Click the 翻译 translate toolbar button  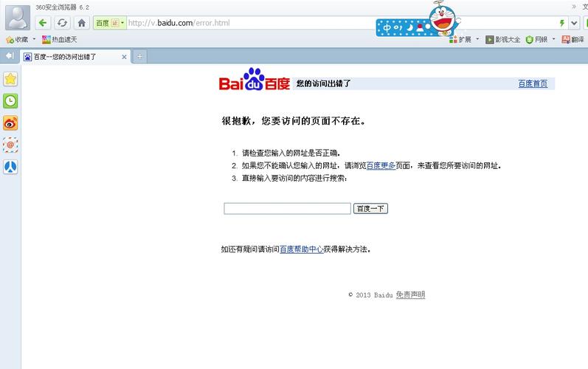[x=573, y=39]
